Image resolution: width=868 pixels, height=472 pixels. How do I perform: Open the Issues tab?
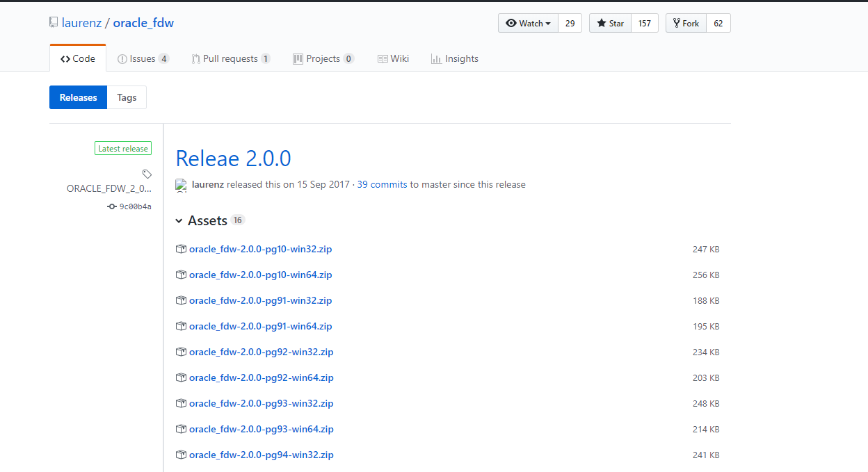coord(143,58)
